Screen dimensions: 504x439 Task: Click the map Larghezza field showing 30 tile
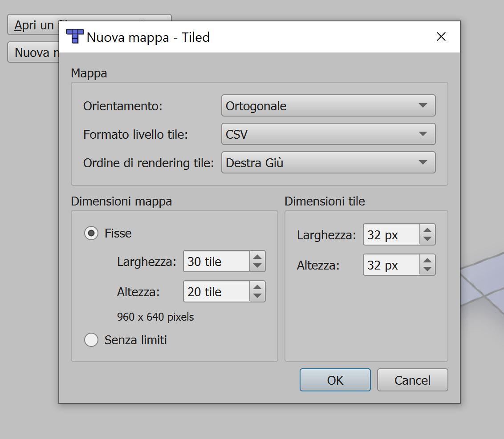pyautogui.click(x=216, y=262)
